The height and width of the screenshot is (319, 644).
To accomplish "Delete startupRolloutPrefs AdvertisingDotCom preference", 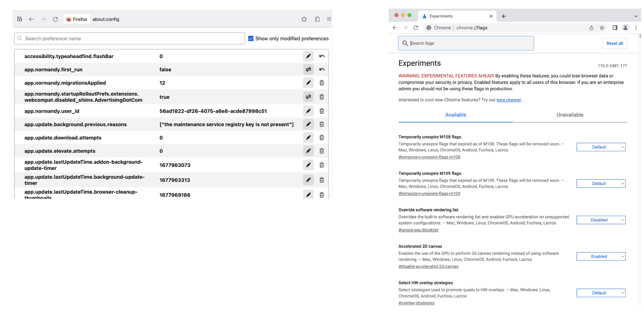I will point(322,97).
